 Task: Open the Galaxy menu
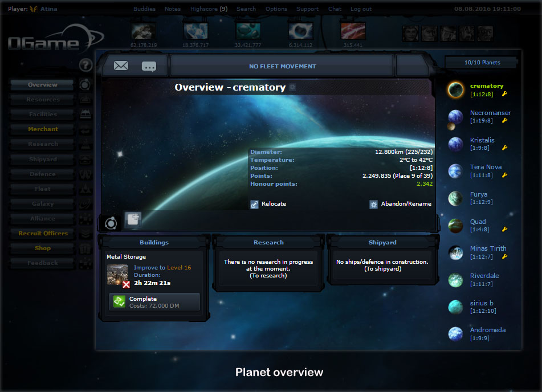[x=43, y=204]
